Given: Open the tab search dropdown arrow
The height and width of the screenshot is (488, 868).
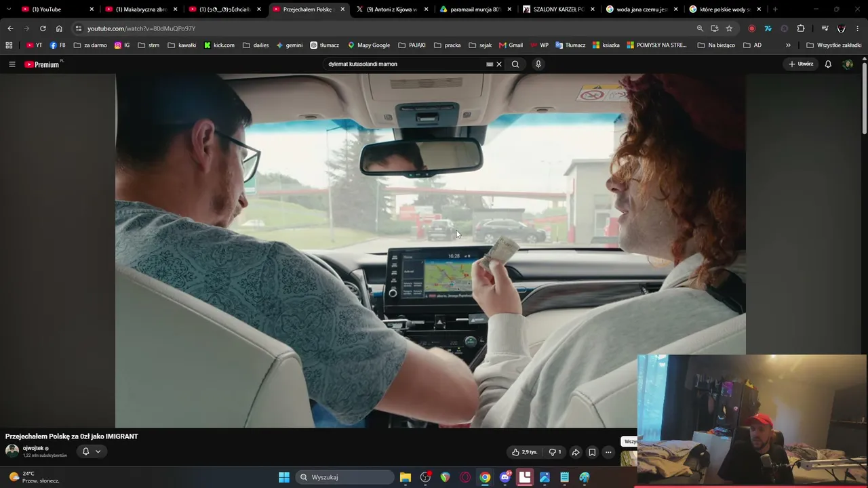Looking at the screenshot, I should click(x=9, y=9).
